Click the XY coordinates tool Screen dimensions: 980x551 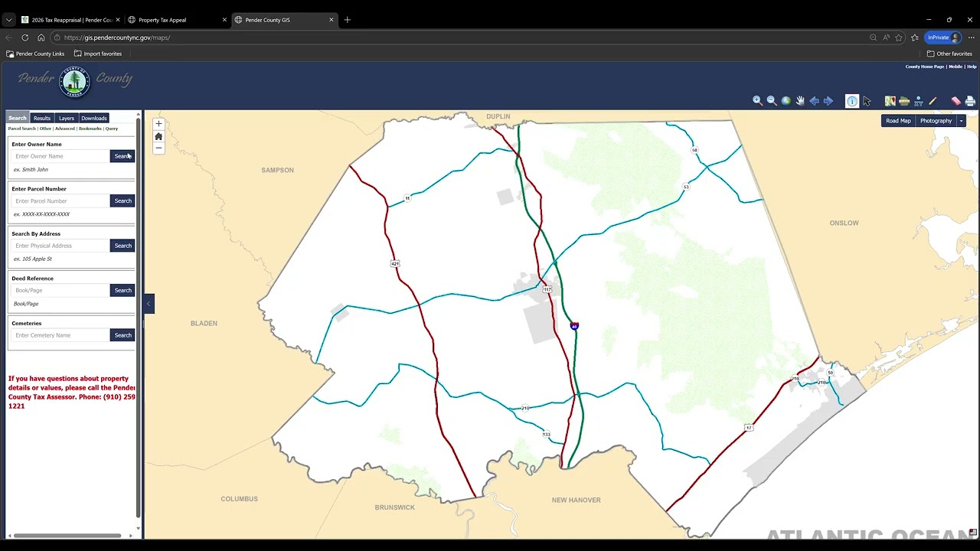tap(919, 101)
